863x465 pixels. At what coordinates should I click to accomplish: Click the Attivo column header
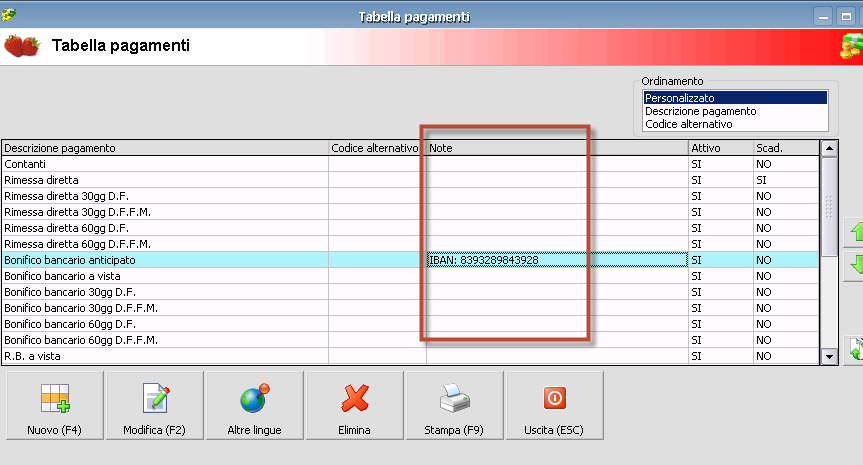[x=721, y=148]
